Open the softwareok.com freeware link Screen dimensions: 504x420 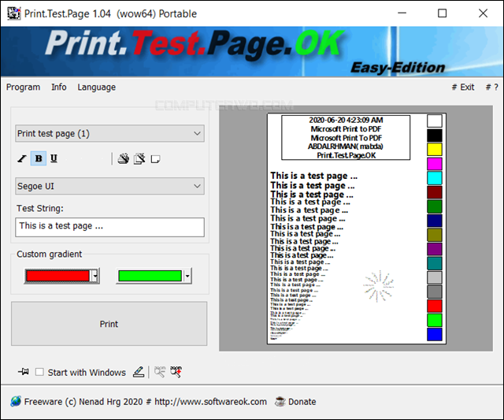pyautogui.click(x=146, y=402)
